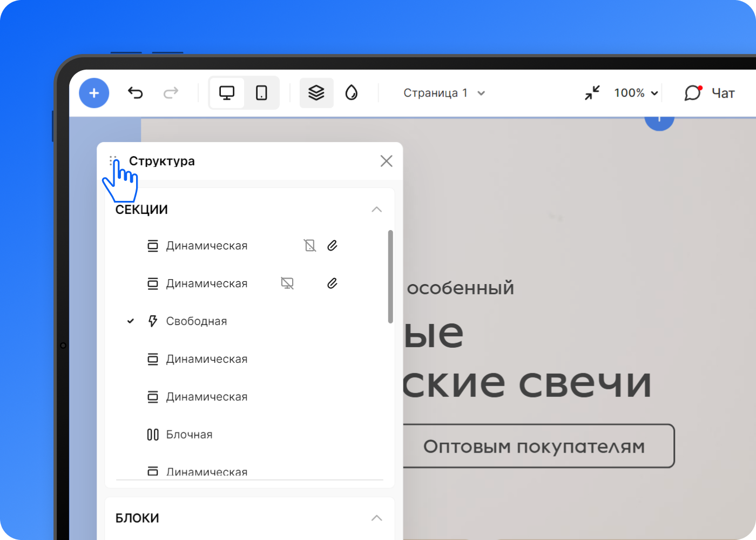Switch to desktop view mode
This screenshot has height=540, width=756.
pyautogui.click(x=227, y=93)
